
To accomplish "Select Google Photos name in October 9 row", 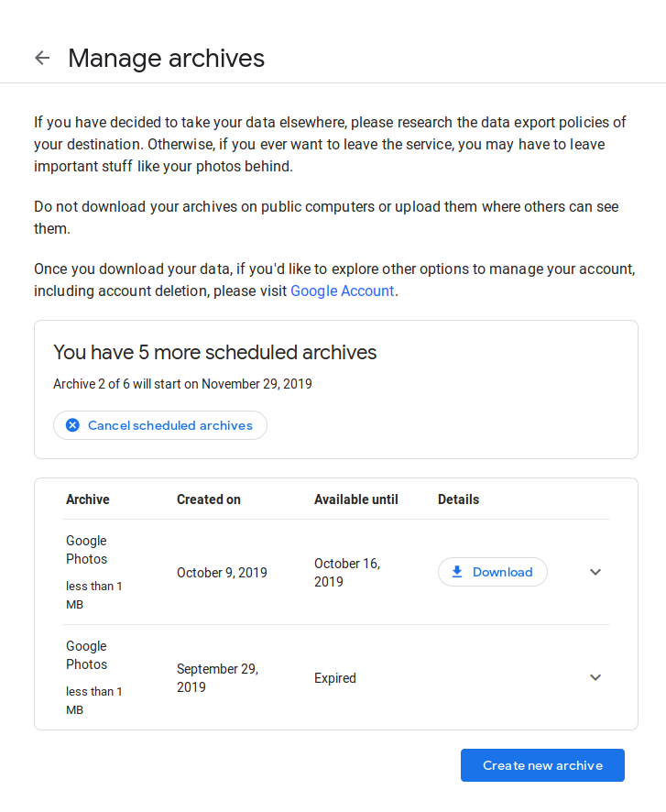I will click(x=86, y=550).
